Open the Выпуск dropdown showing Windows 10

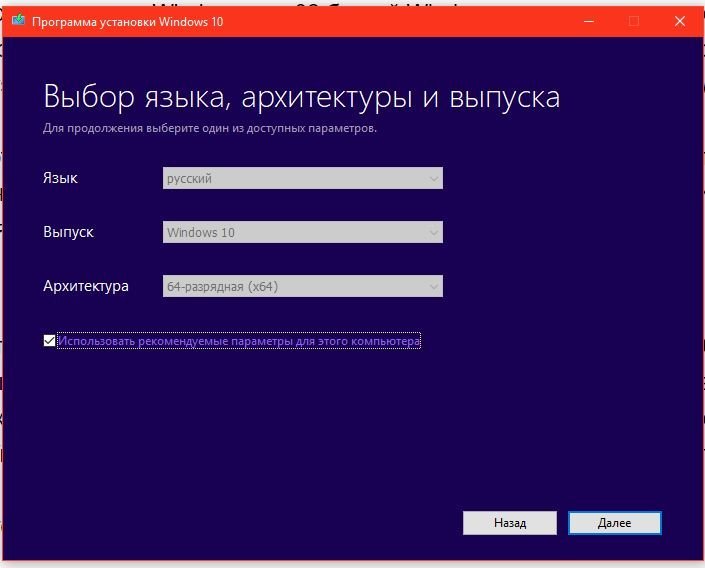pos(303,232)
